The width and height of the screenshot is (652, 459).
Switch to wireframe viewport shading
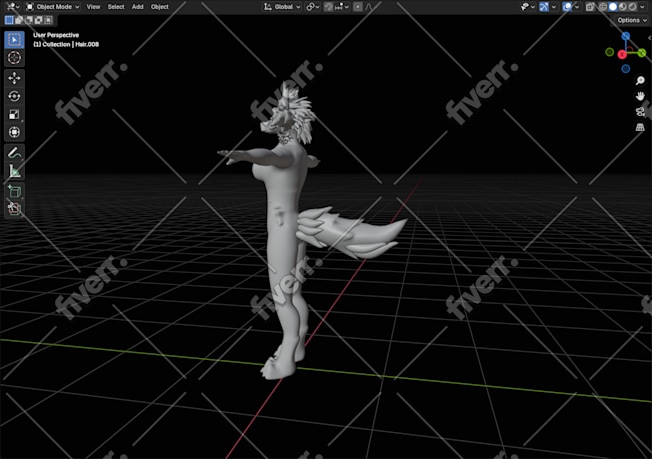tap(603, 7)
